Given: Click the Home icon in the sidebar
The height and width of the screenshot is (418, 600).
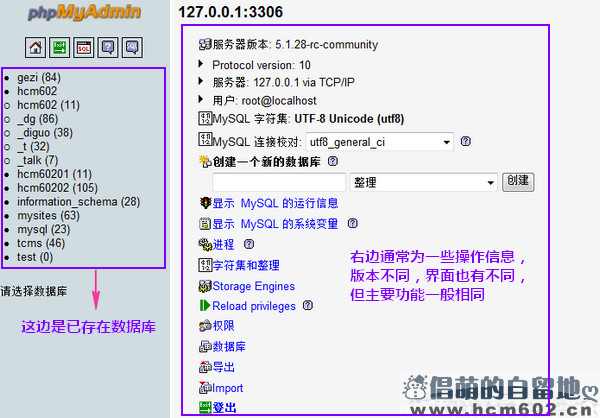Looking at the screenshot, I should click(35, 47).
